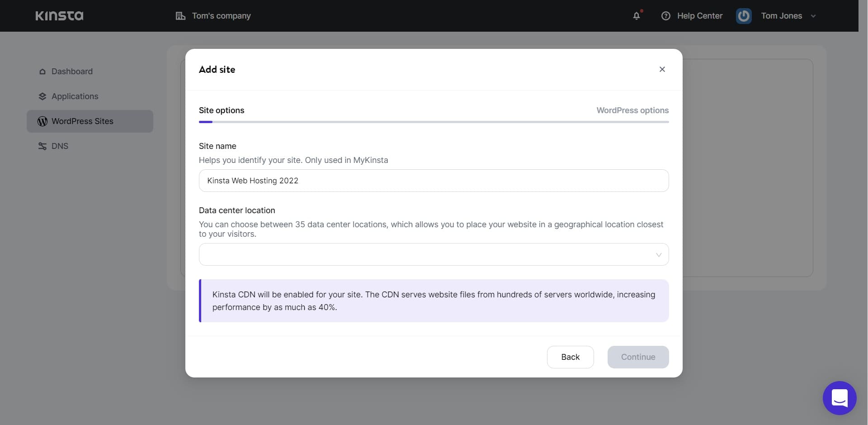Go to Dashboard in sidebar
The image size is (868, 425).
(90, 72)
